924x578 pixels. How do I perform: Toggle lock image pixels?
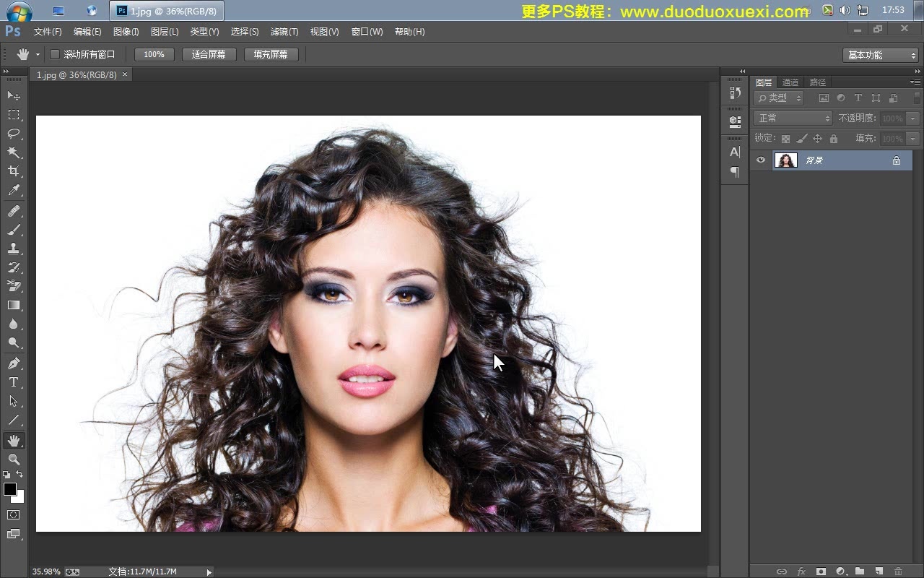pos(801,139)
